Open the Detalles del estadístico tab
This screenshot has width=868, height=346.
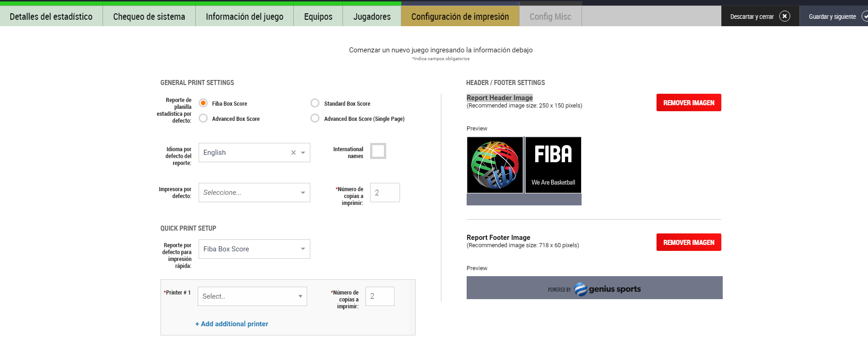(51, 17)
